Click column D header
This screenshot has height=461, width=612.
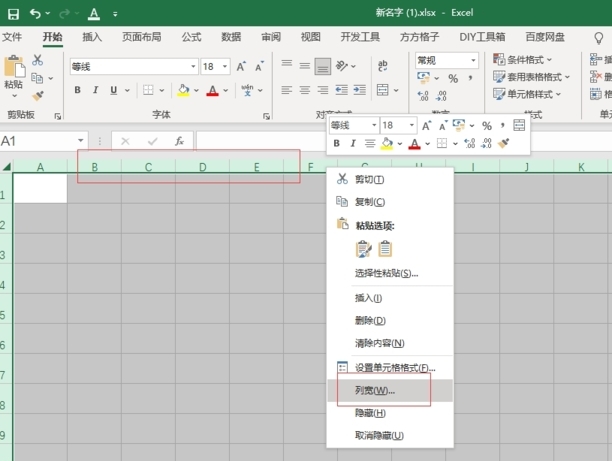[203, 167]
